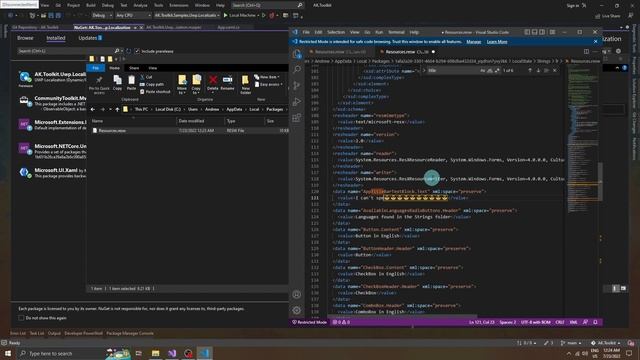This screenshot has width=640, height=360.
Task: Open the Debug configuration dropdown
Action: 102,15
